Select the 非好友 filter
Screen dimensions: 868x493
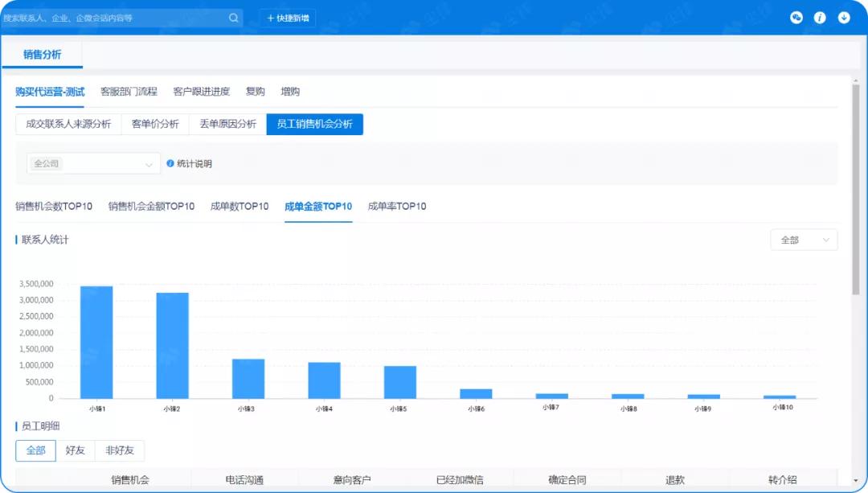pyautogui.click(x=120, y=450)
